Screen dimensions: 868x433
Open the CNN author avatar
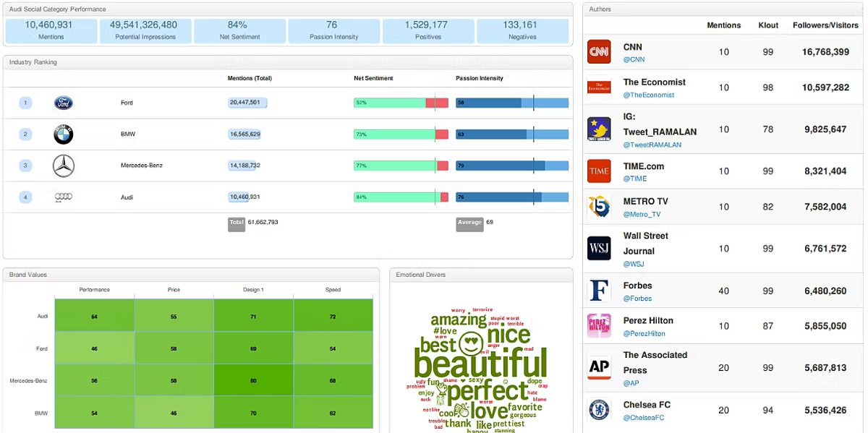tap(599, 52)
